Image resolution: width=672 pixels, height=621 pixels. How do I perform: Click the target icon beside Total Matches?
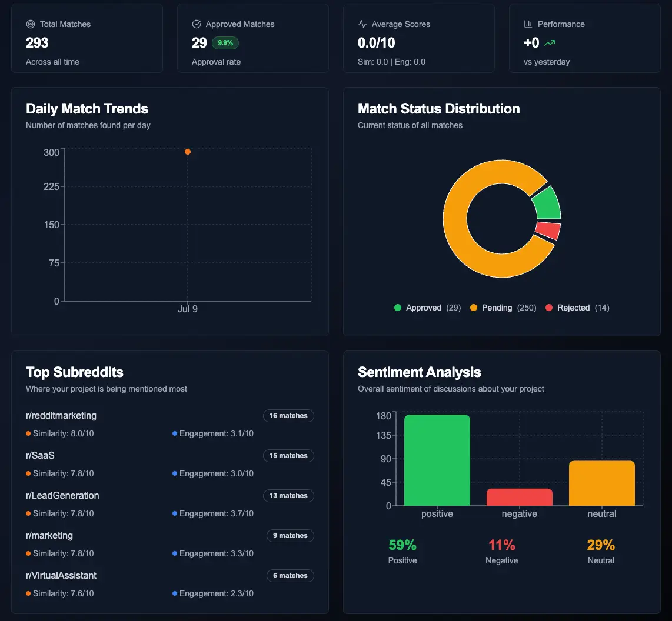click(x=31, y=24)
